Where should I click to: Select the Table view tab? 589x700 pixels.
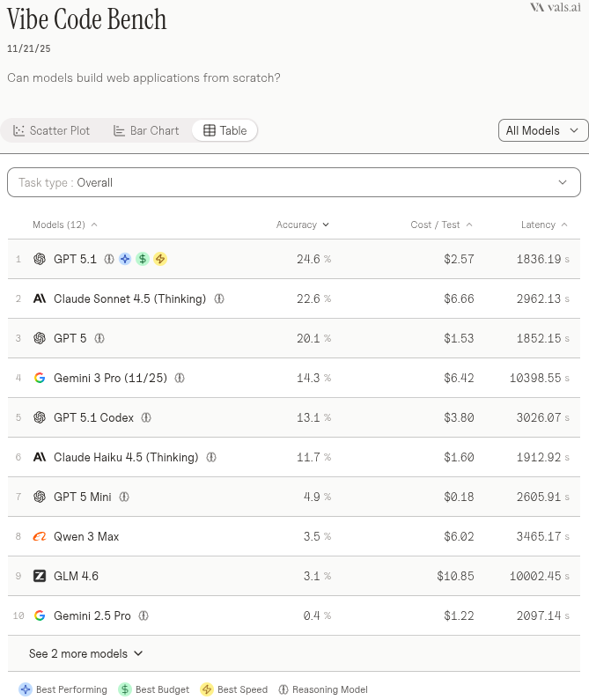tap(225, 130)
